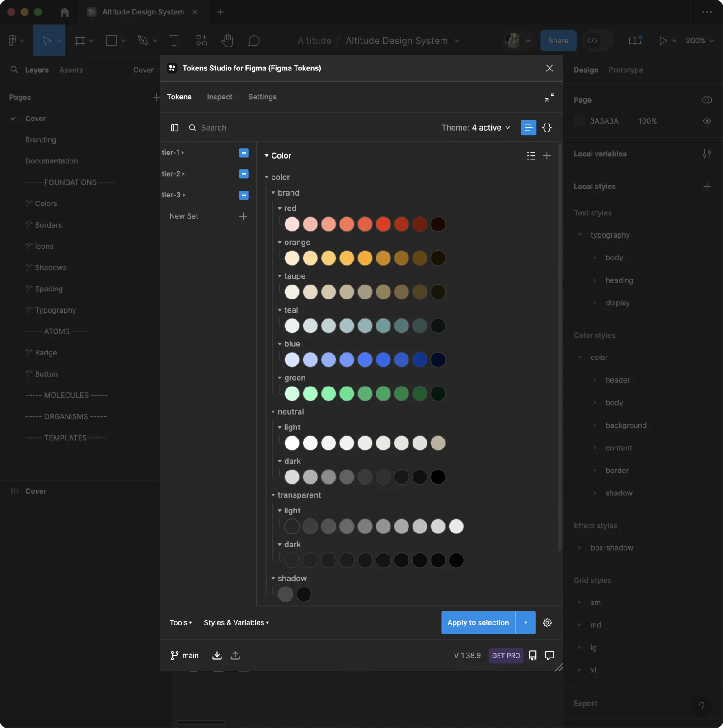This screenshot has width=723, height=728.
Task: Click the push to remote upload icon
Action: click(x=235, y=655)
